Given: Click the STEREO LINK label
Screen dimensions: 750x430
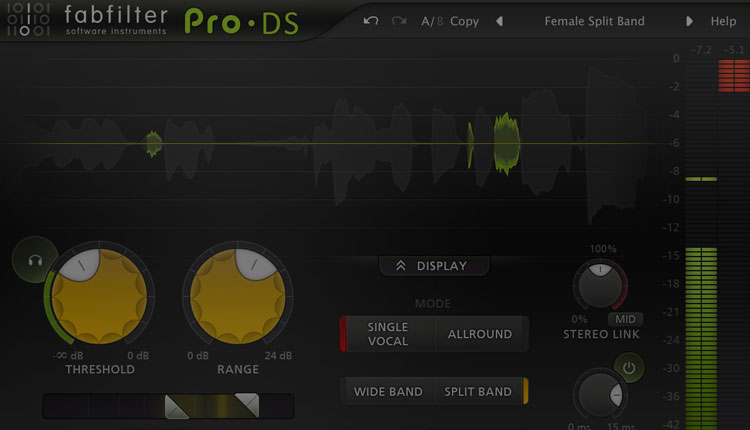Looking at the screenshot, I should tap(601, 334).
